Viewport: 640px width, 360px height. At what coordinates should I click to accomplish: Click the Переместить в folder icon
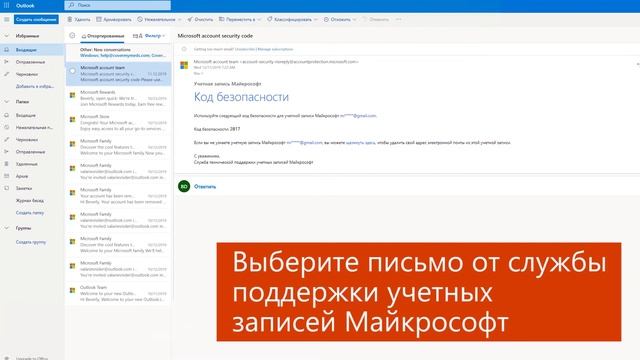[x=222, y=19]
